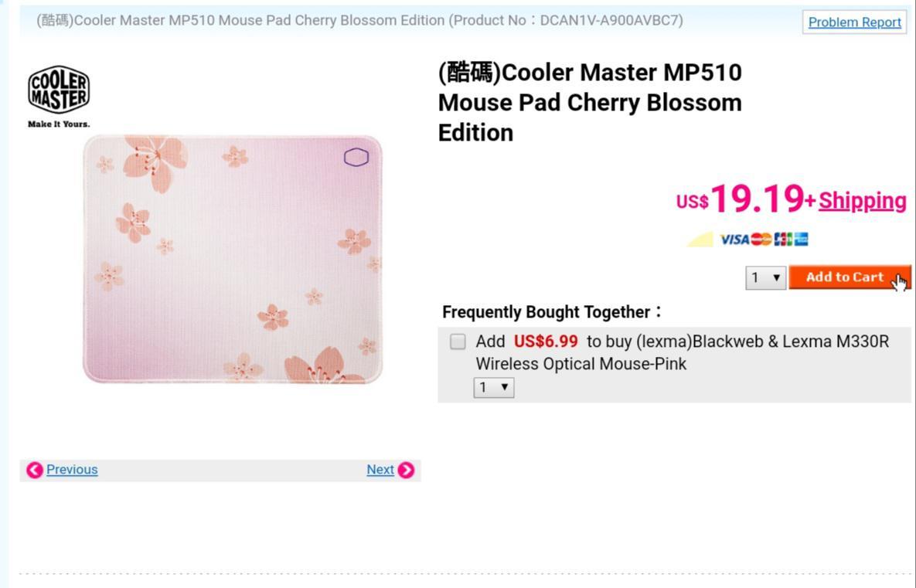Viewport: 916px width, 588px height.
Task: Click the Previous navigation link
Action: tap(72, 469)
